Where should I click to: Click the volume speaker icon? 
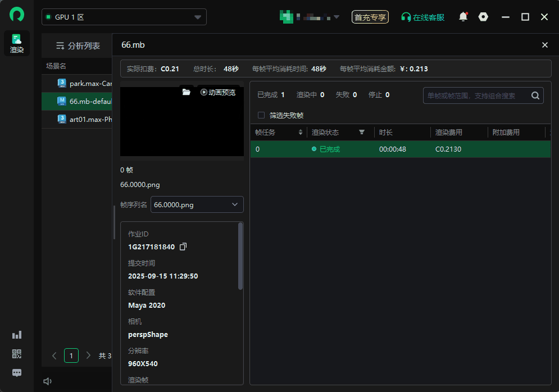tap(48, 381)
